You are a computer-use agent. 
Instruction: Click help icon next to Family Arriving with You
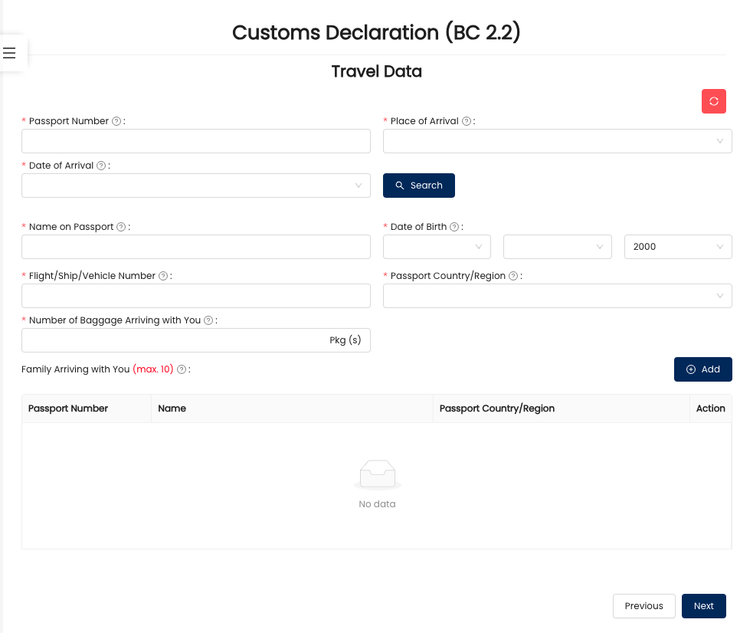point(182,369)
